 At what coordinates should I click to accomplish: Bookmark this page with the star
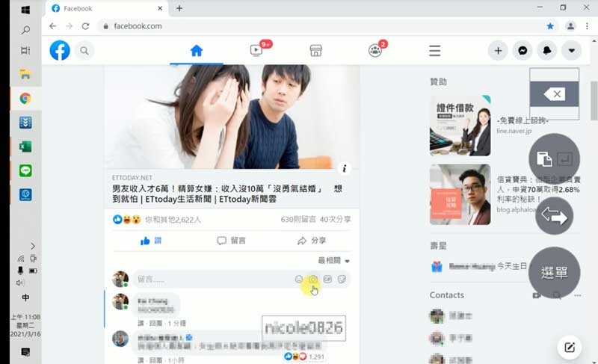(x=550, y=25)
